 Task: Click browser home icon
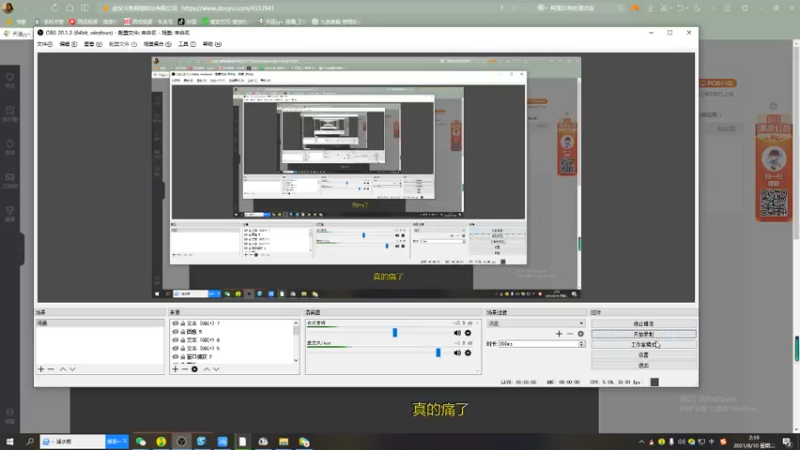69,8
